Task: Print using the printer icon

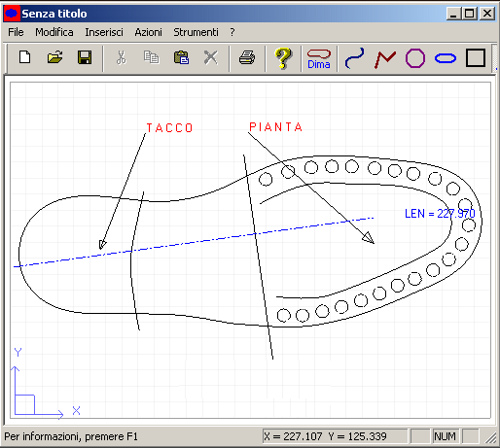Action: pos(247,58)
